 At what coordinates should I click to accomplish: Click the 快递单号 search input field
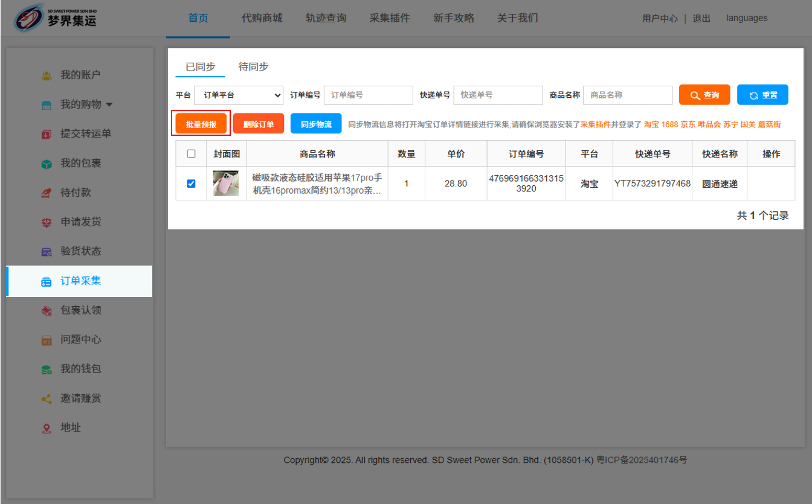point(498,95)
